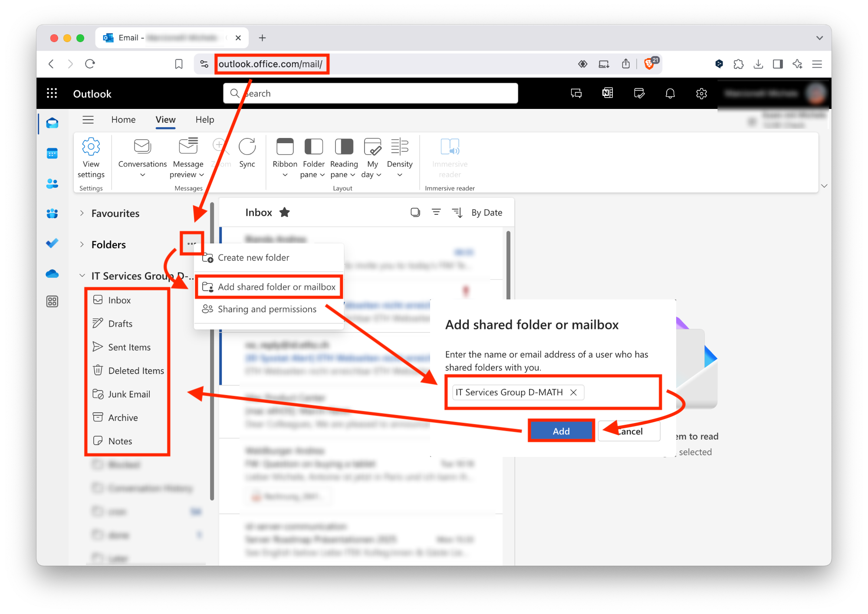Switch to the Home ribbon tab
Screen dimensions: 868x614
pos(123,120)
